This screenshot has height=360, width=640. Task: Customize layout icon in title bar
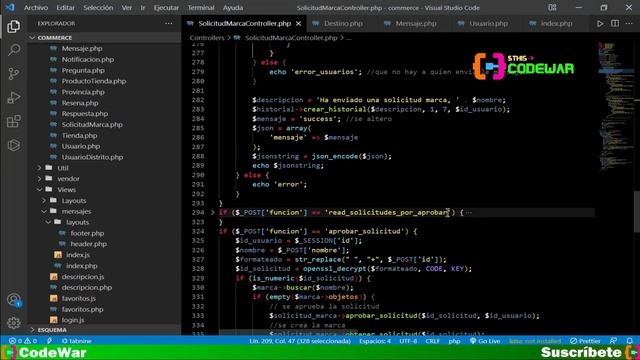[x=552, y=8]
